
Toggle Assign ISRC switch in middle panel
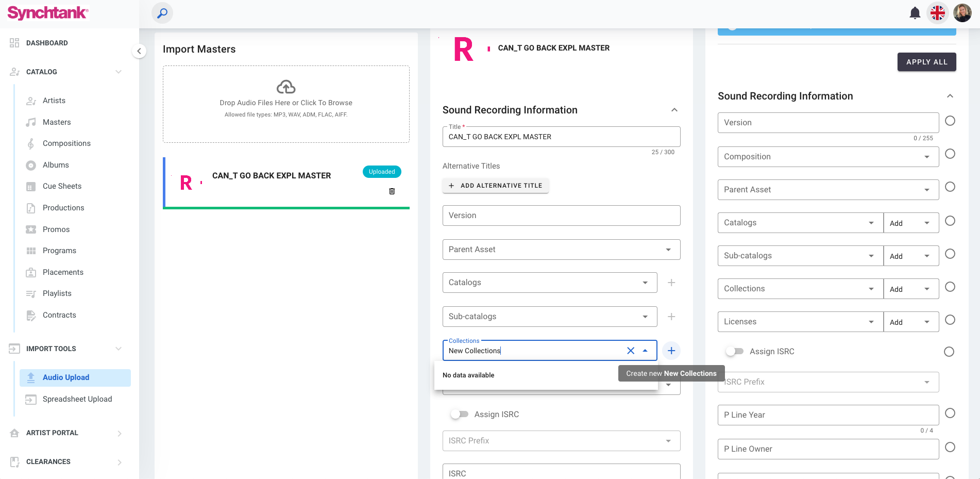point(459,414)
